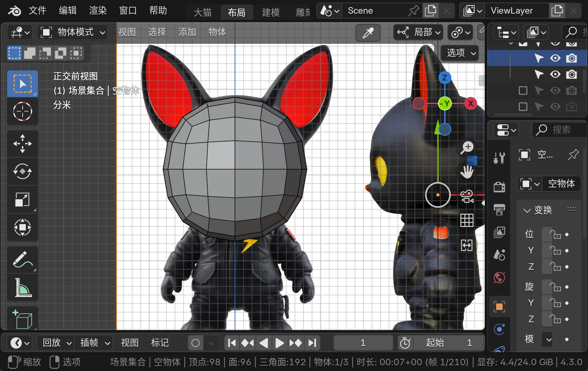Open the 编辑 menu

click(x=68, y=11)
